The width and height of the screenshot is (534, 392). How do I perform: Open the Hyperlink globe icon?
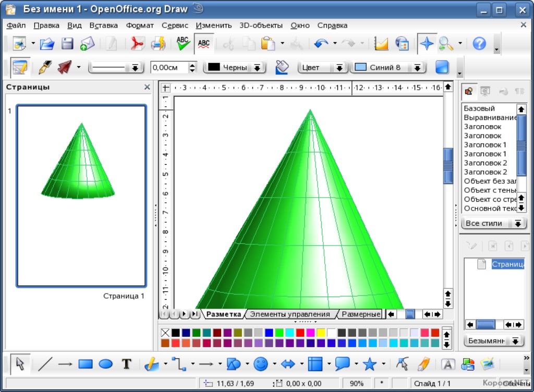click(402, 44)
